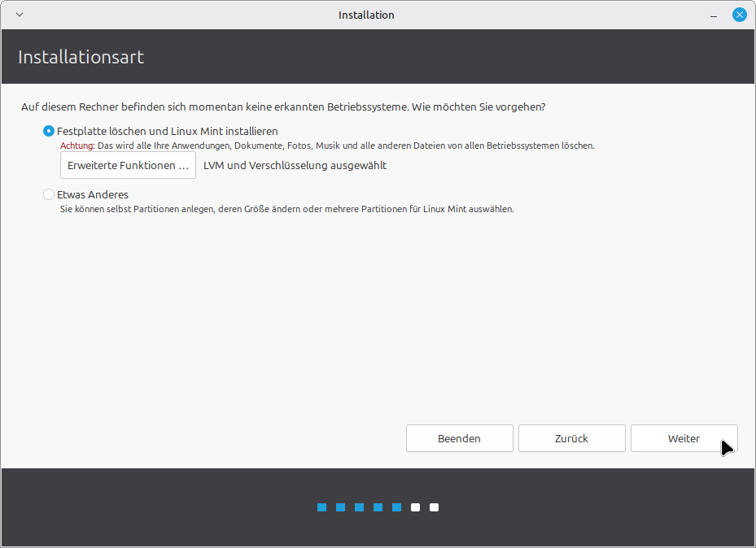Click the 'Installationsart' page heading
756x548 pixels.
(81, 57)
